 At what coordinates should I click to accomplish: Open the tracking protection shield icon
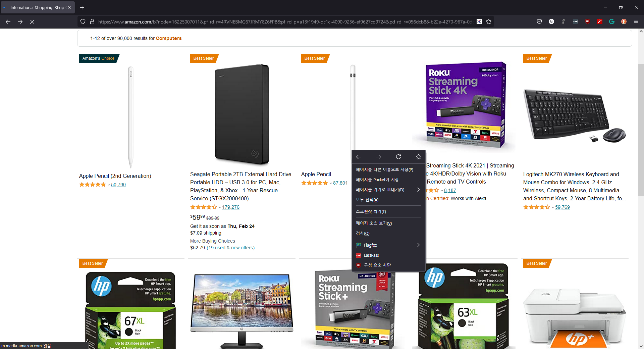83,21
